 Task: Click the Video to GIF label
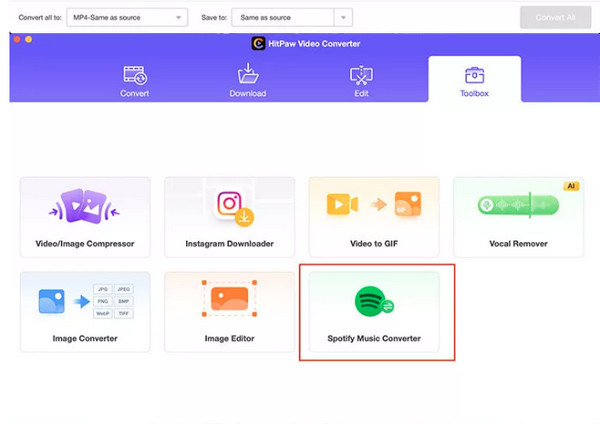click(x=374, y=244)
